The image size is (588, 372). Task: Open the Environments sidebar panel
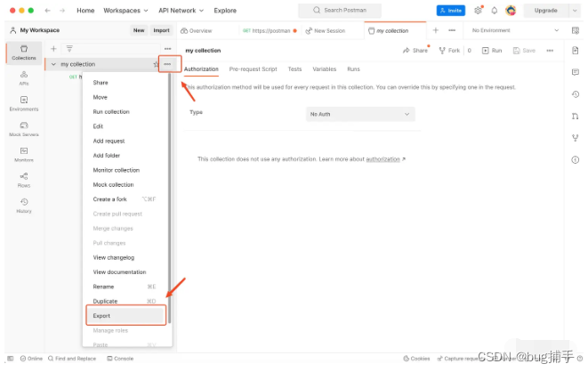[x=24, y=103]
